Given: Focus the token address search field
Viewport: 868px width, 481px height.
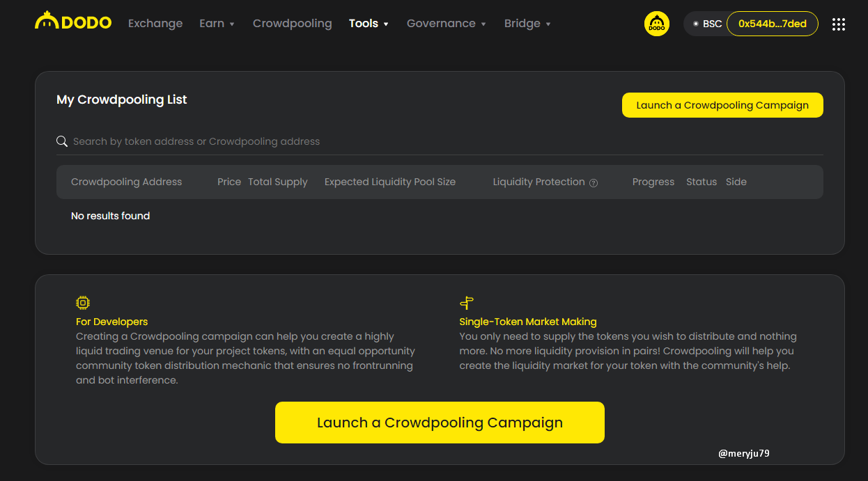Looking at the screenshot, I should tap(440, 141).
